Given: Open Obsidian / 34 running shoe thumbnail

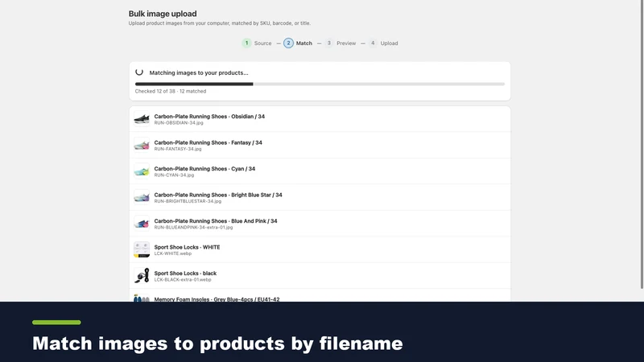Looking at the screenshot, I should [x=142, y=119].
